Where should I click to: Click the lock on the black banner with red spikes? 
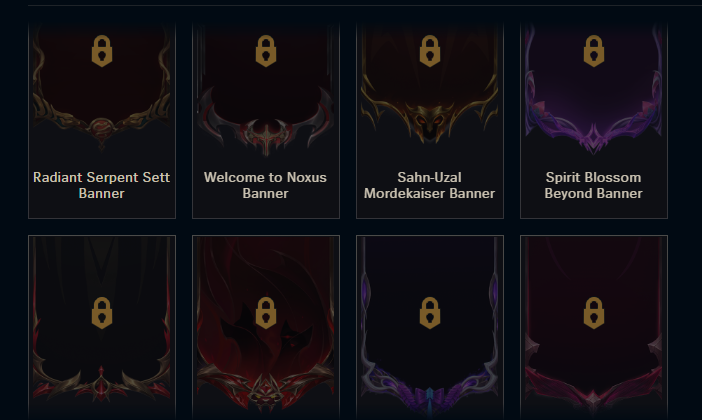(x=102, y=313)
